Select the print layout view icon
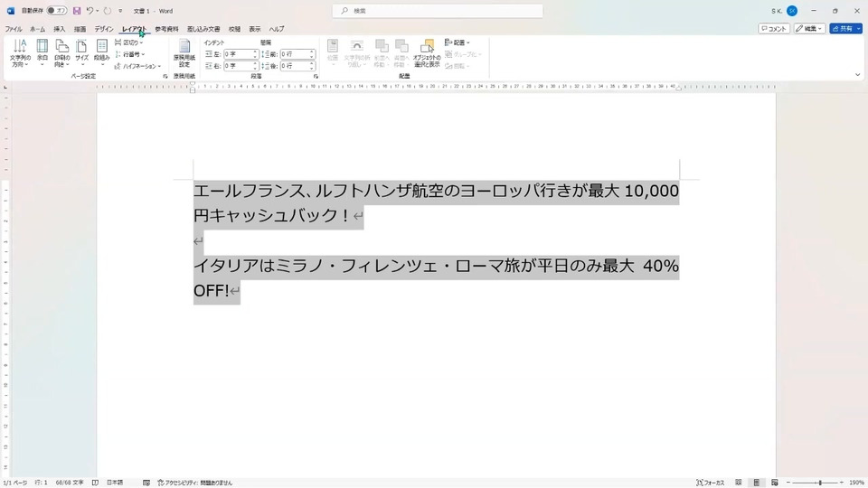Screen dimensions: 868x488 click(757, 483)
